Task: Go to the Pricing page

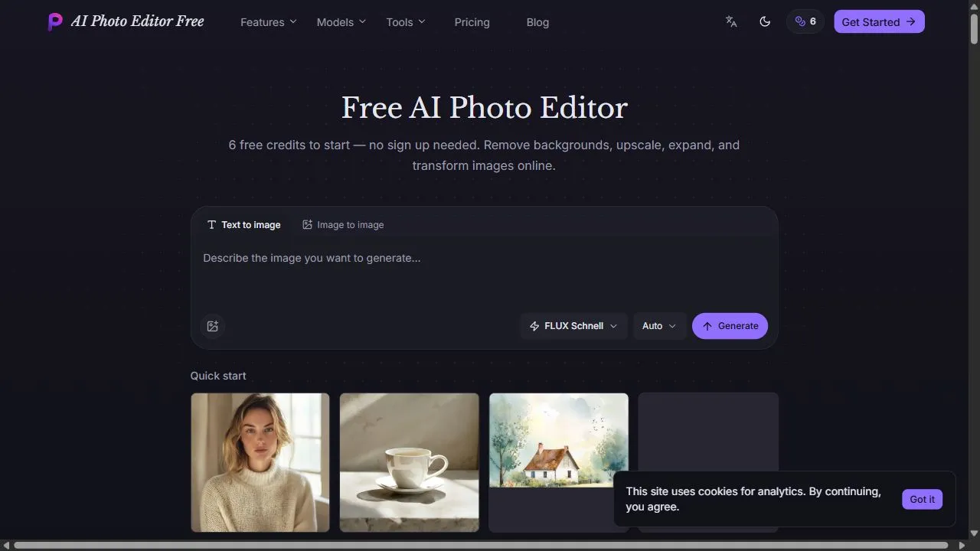Action: tap(472, 22)
